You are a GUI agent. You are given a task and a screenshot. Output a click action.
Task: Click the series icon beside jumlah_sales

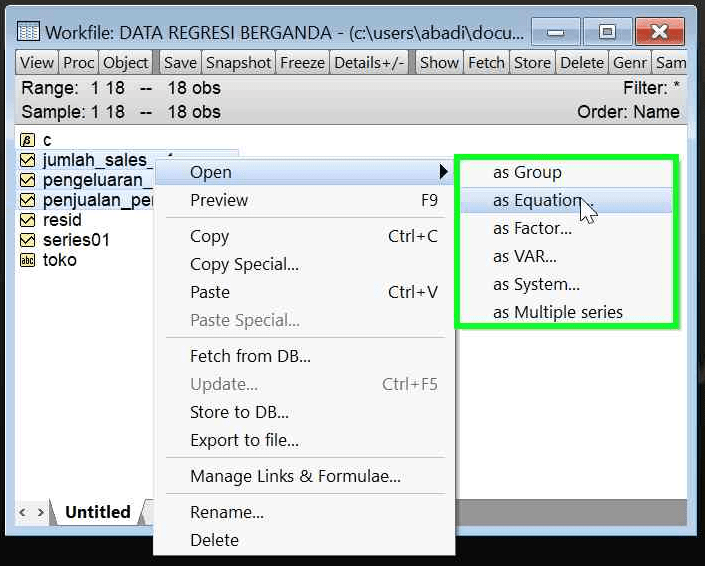click(x=27, y=160)
